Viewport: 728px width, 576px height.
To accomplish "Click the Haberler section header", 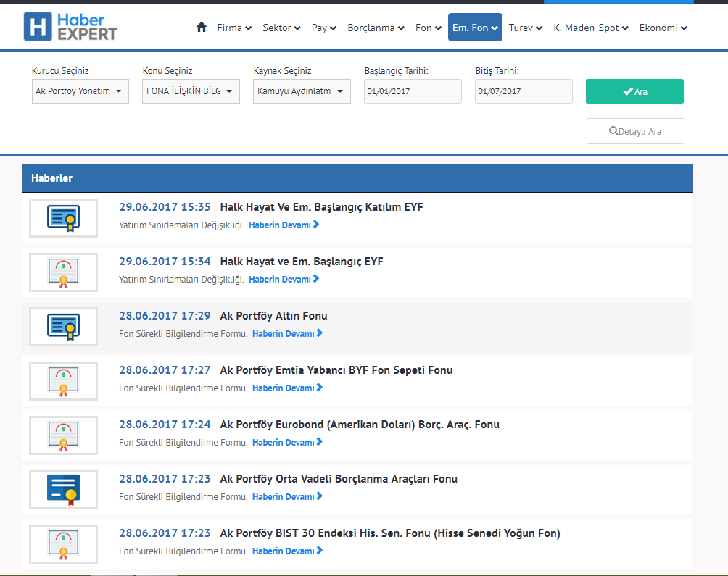I will [357, 178].
